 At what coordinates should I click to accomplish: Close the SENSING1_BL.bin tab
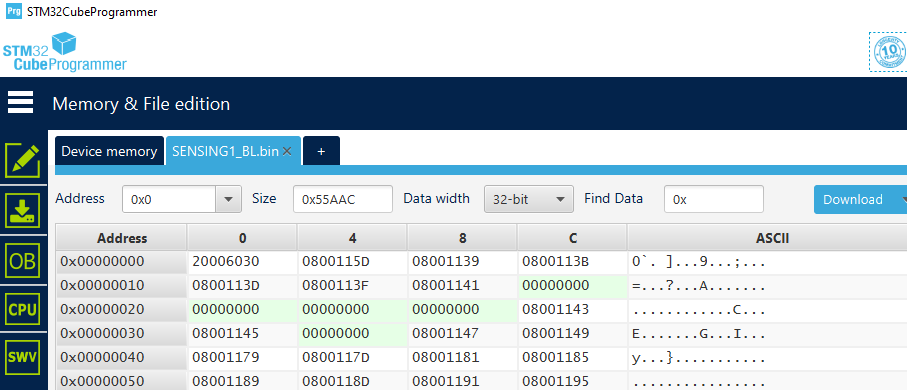(287, 152)
